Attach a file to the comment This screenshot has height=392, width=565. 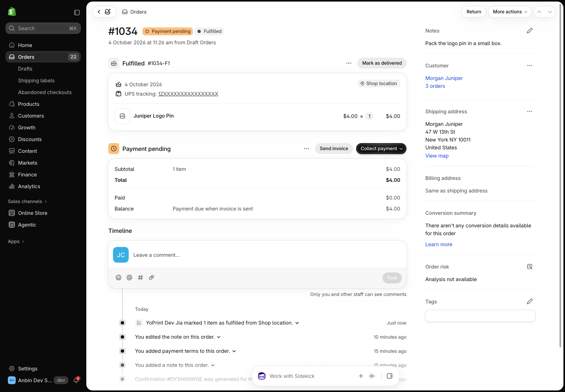[x=151, y=278]
